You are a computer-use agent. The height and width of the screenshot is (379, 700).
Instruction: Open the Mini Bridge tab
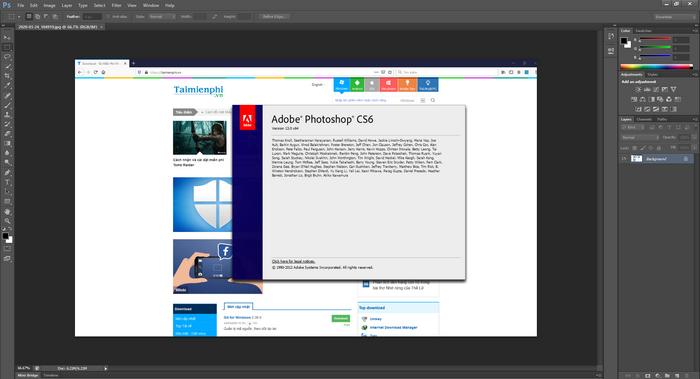tap(28, 375)
